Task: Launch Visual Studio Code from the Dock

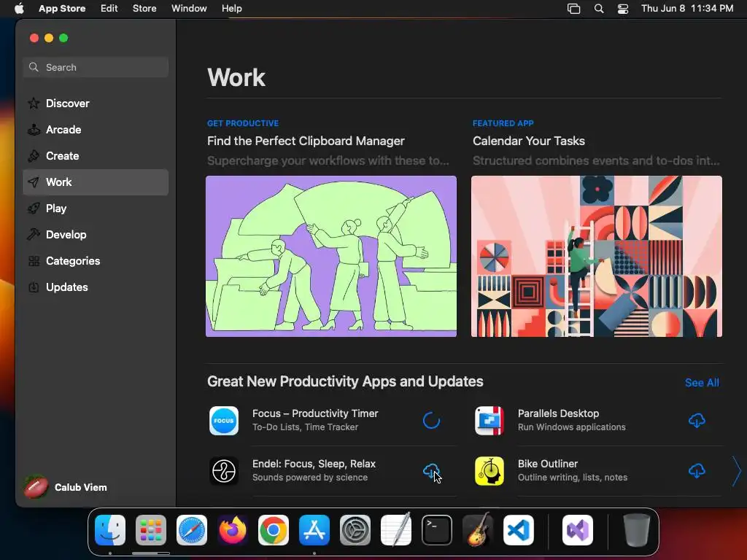Action: click(519, 530)
